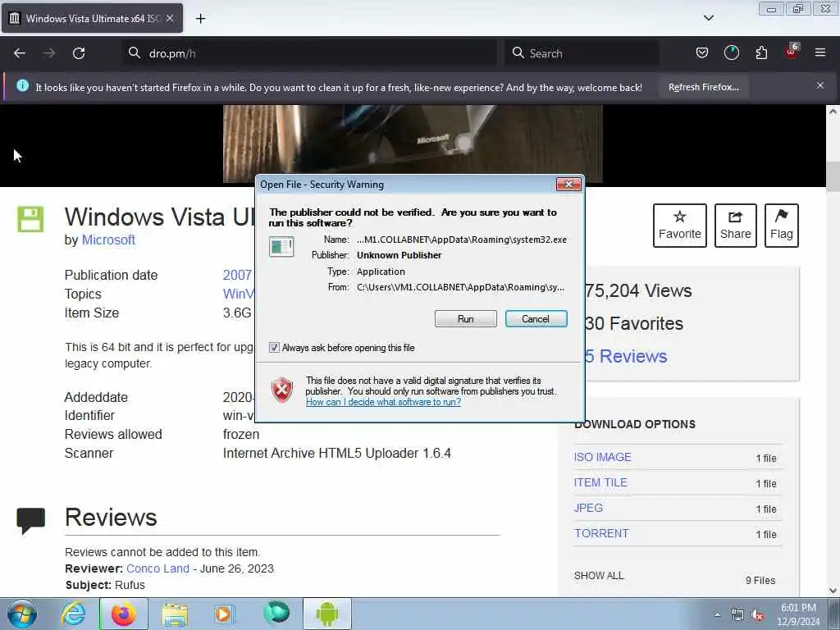Run the system32.exe file
The image size is (840, 630).
[466, 319]
